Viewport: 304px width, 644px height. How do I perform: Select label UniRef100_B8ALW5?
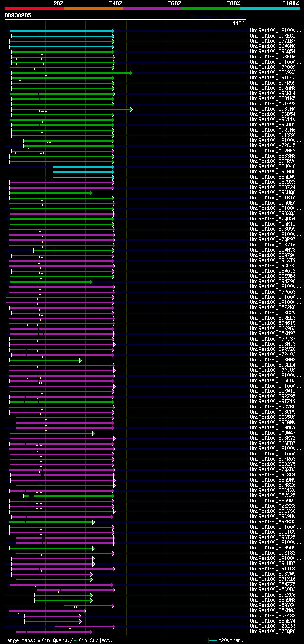click(x=273, y=177)
